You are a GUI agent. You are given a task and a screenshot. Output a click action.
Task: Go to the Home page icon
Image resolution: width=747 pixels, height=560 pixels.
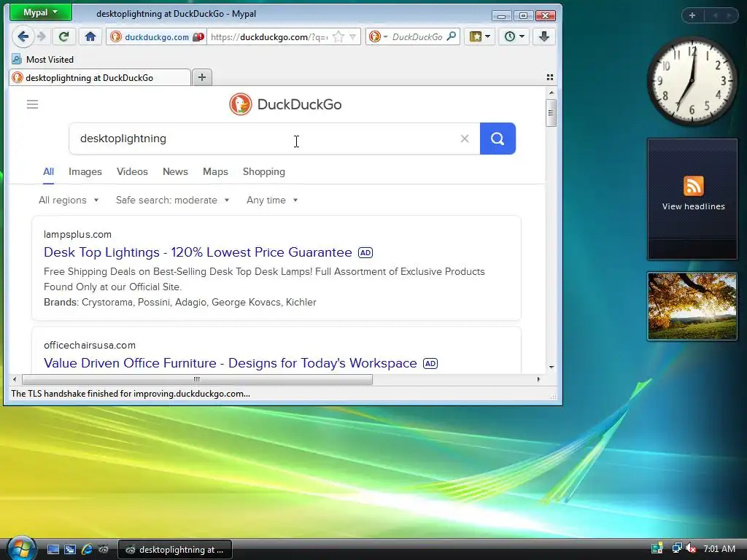pyautogui.click(x=90, y=36)
